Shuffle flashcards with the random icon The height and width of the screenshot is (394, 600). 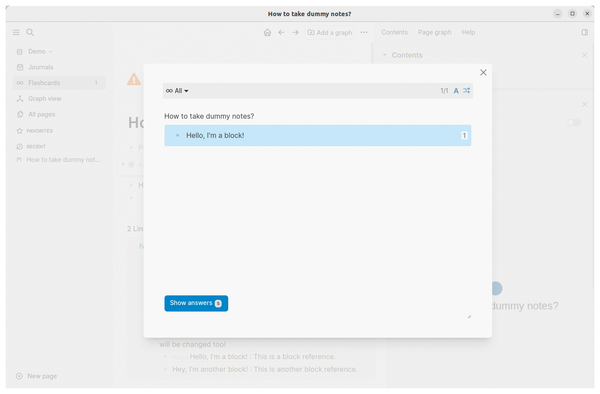466,90
